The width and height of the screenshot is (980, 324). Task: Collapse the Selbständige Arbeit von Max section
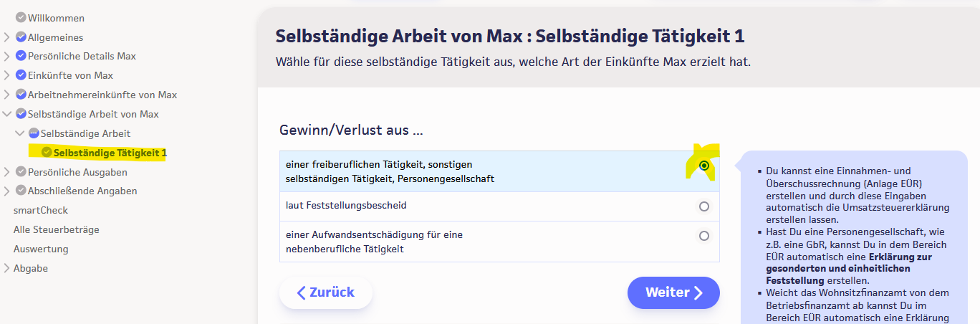click(x=7, y=114)
